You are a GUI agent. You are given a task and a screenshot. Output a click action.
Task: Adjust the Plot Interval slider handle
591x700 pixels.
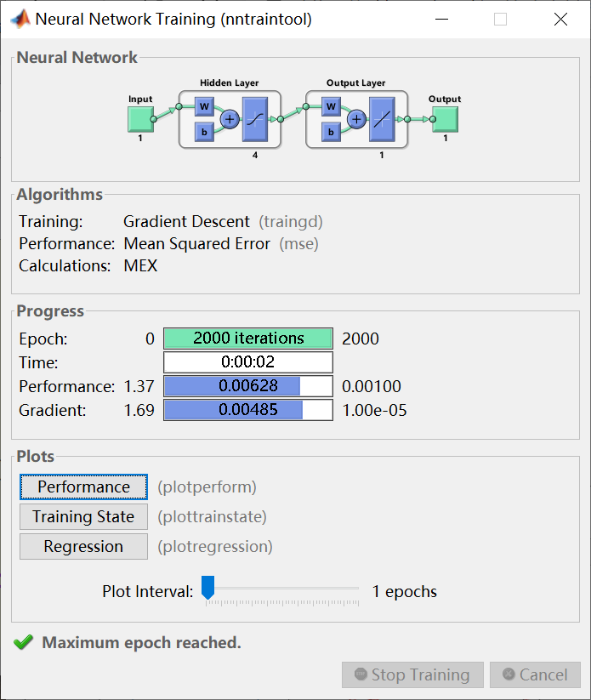point(207,585)
